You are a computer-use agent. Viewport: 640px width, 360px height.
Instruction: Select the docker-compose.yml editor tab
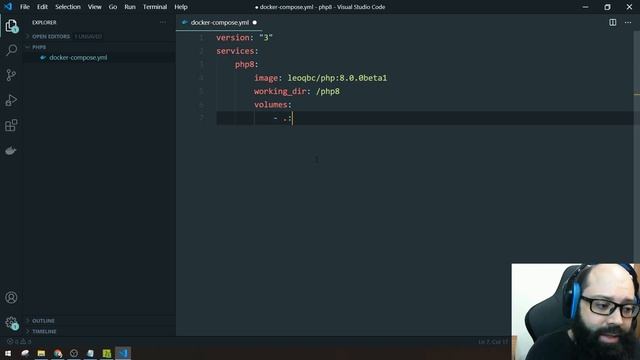(220, 22)
